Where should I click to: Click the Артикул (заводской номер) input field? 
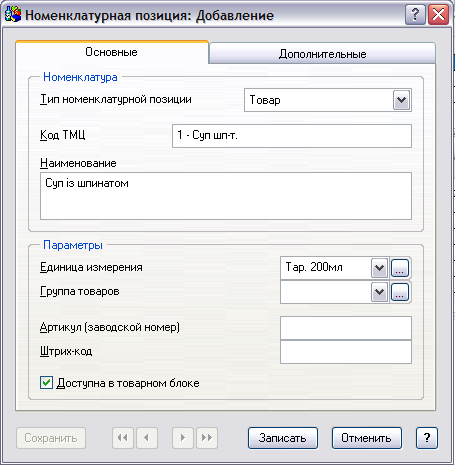tap(346, 328)
